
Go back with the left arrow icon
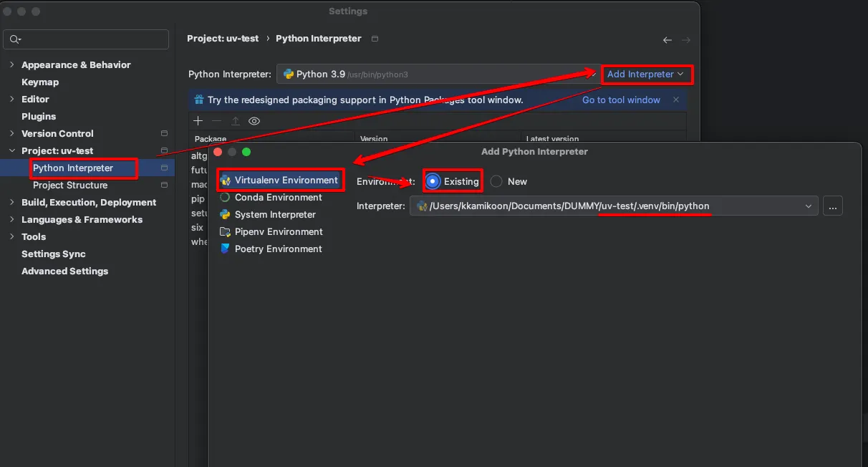tap(667, 40)
